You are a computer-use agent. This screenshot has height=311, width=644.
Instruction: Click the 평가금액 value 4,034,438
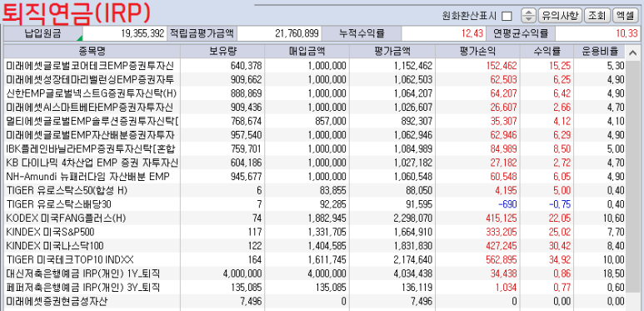412,273
